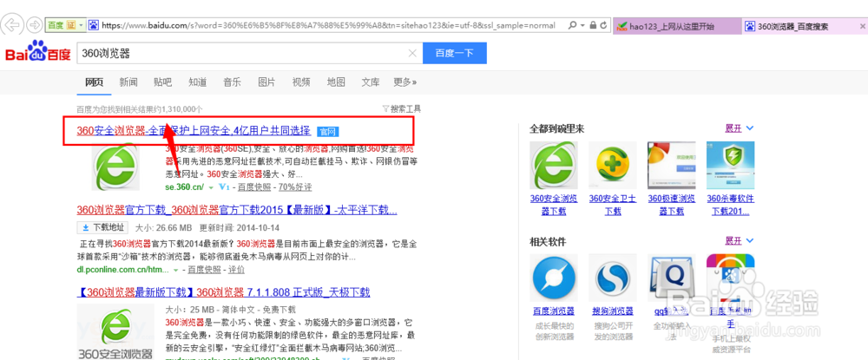Expand the 相关软件 section with 展开

(x=739, y=241)
